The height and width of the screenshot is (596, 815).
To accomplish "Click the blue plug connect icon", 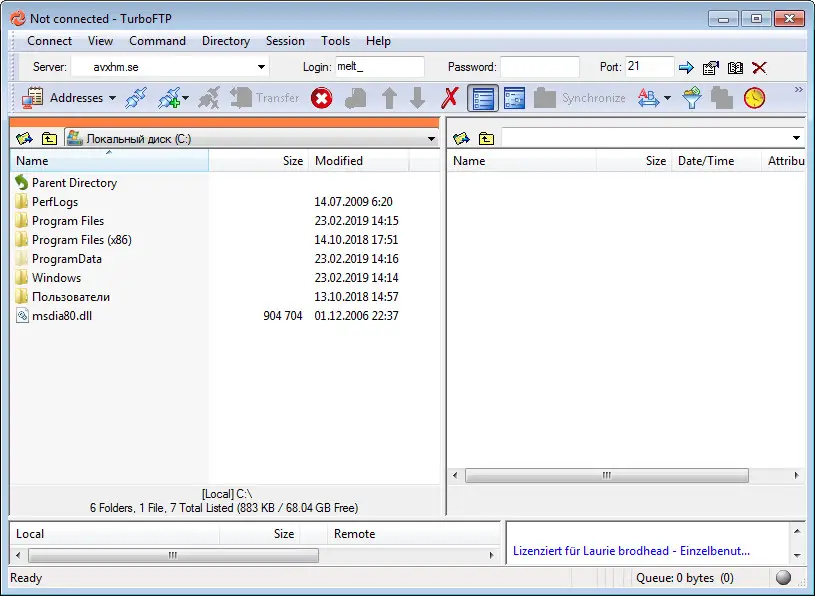I will (136, 98).
